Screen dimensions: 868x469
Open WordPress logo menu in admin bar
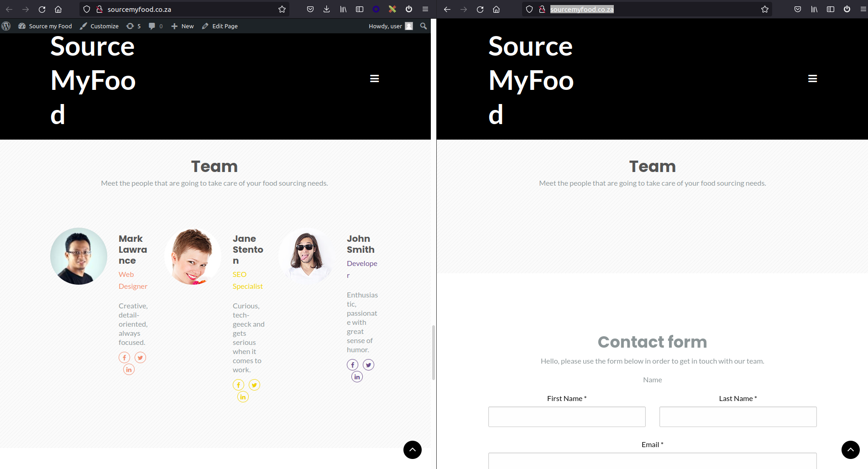click(6, 26)
